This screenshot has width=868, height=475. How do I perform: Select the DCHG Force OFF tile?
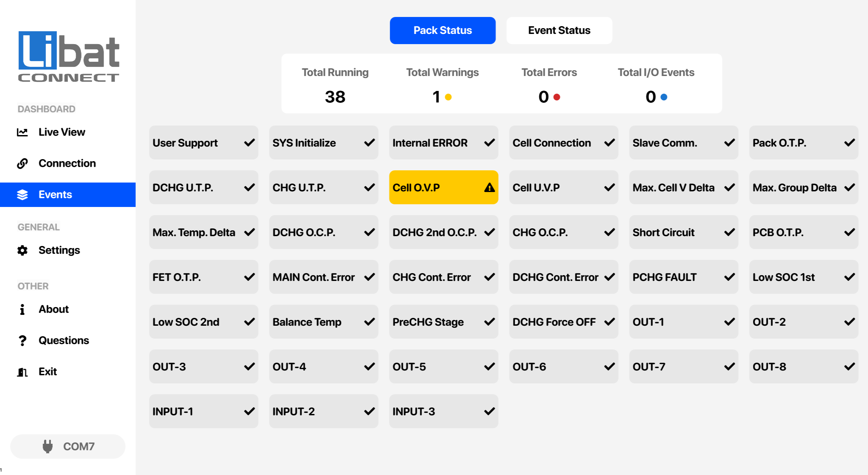tap(564, 322)
